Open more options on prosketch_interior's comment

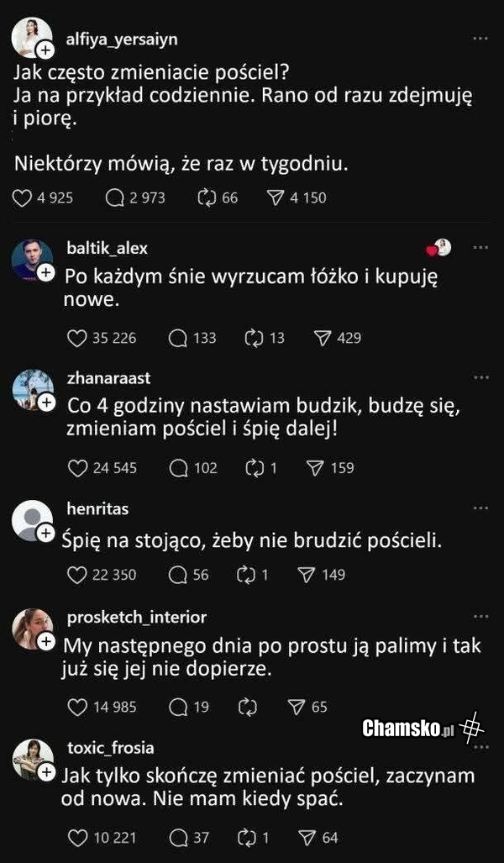click(480, 617)
